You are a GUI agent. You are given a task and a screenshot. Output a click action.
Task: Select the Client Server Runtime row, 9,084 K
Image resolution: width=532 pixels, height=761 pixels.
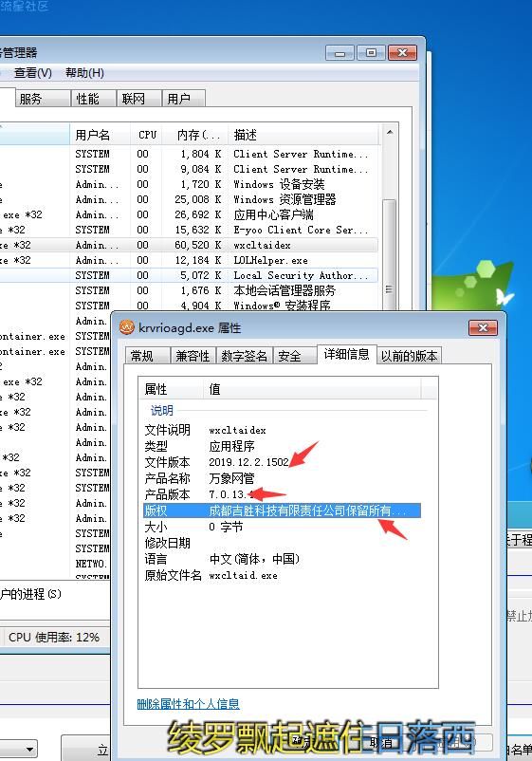189,169
